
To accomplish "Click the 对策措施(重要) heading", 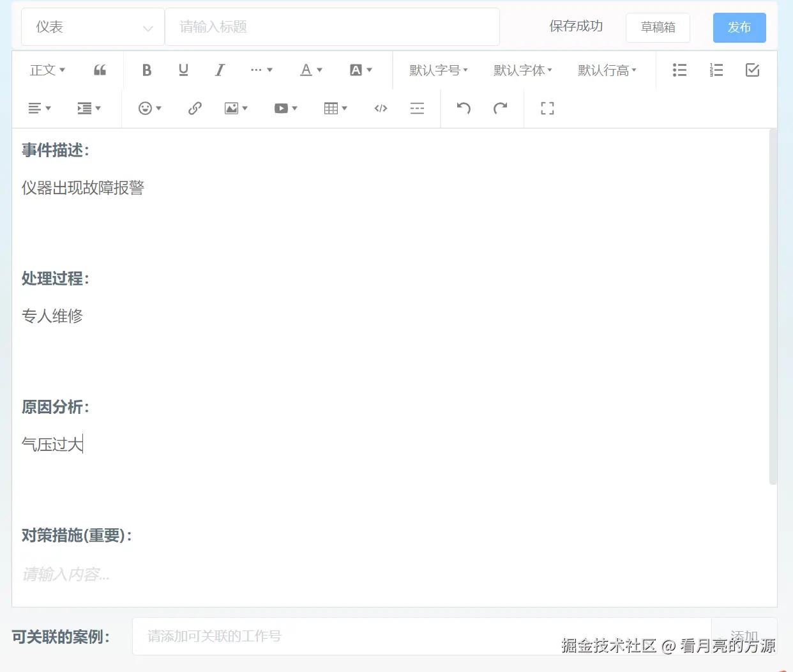I will 77,535.
